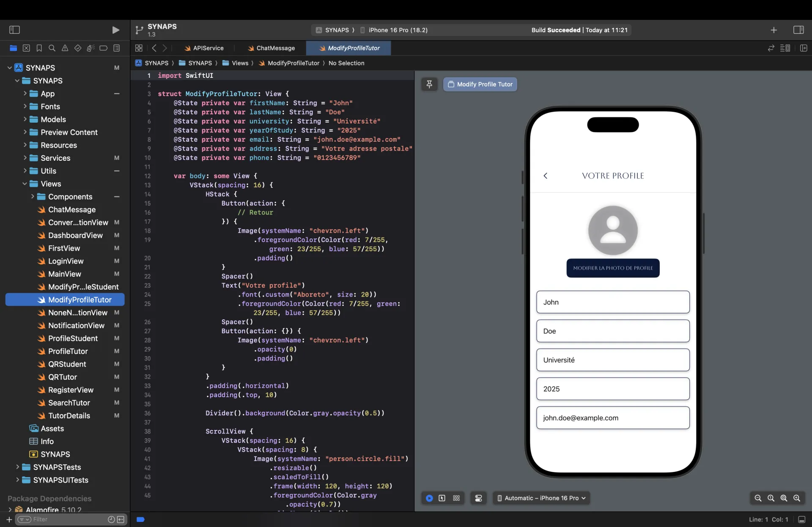
Task: Zoom out the canvas preview
Action: click(758, 498)
